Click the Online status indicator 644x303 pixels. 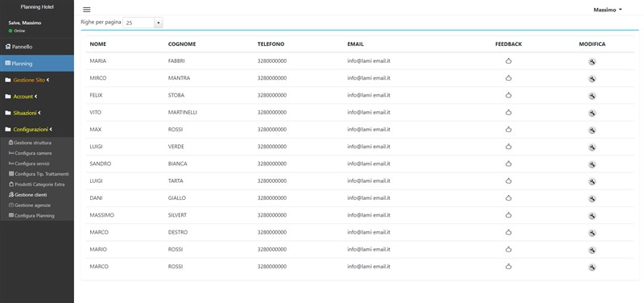[17, 31]
